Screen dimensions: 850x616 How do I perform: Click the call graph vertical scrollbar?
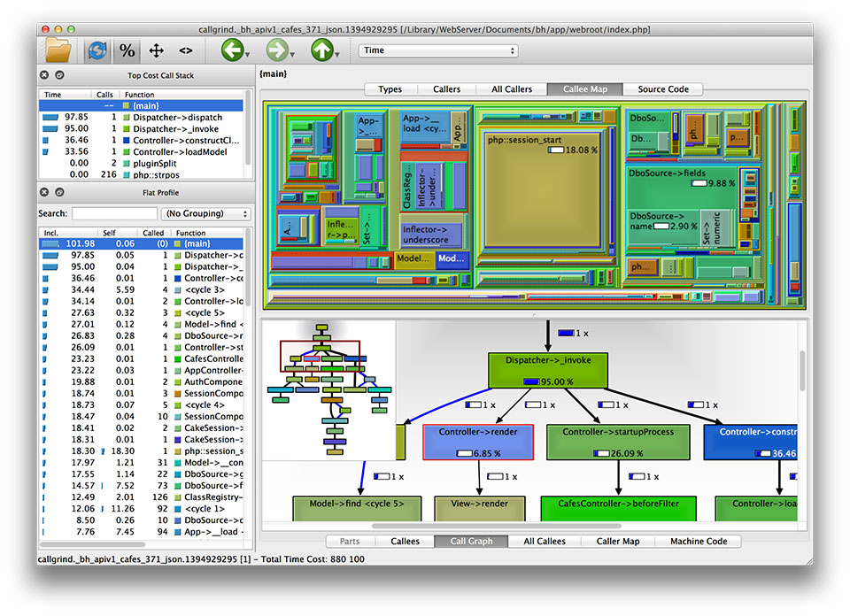pyautogui.click(x=802, y=370)
